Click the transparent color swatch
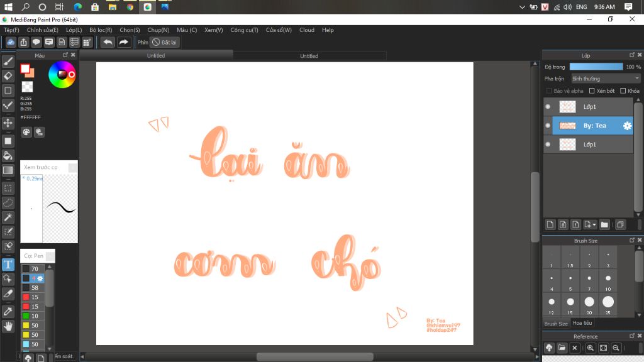The width and height of the screenshot is (644, 362). coord(27,87)
